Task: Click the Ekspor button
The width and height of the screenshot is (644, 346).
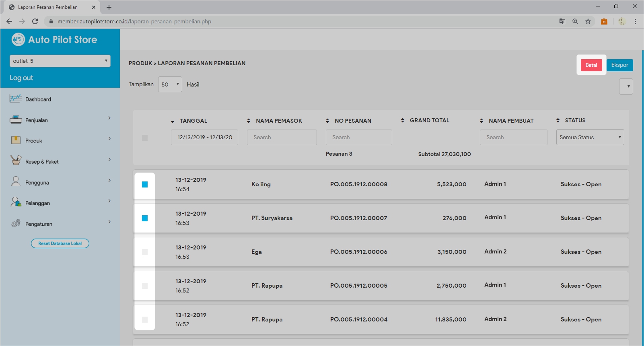Action: [x=619, y=65]
